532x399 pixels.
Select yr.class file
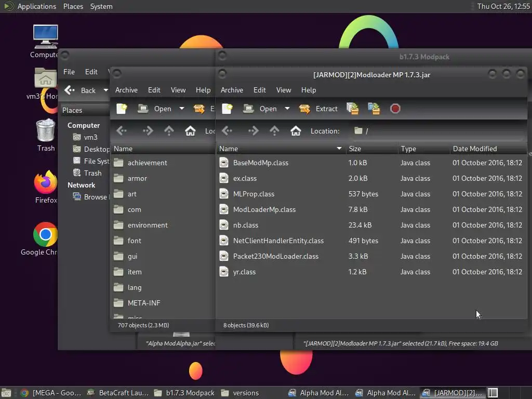click(x=371, y=272)
